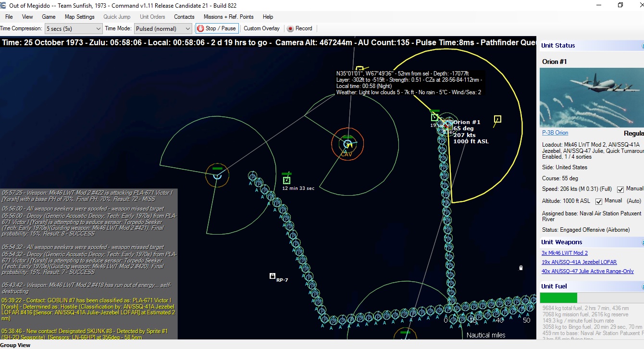Viewport: 644px width, 349px height.
Task: Click the Nautical miles scale label
Action: [x=486, y=335]
